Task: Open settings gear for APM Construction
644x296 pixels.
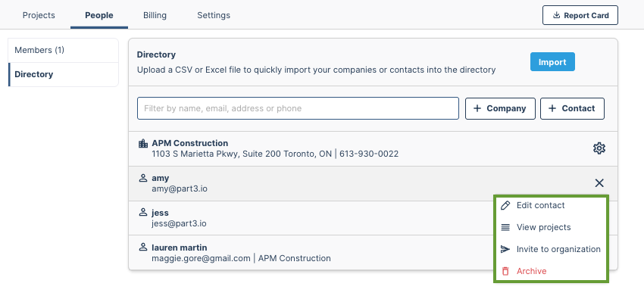Action: coord(599,148)
